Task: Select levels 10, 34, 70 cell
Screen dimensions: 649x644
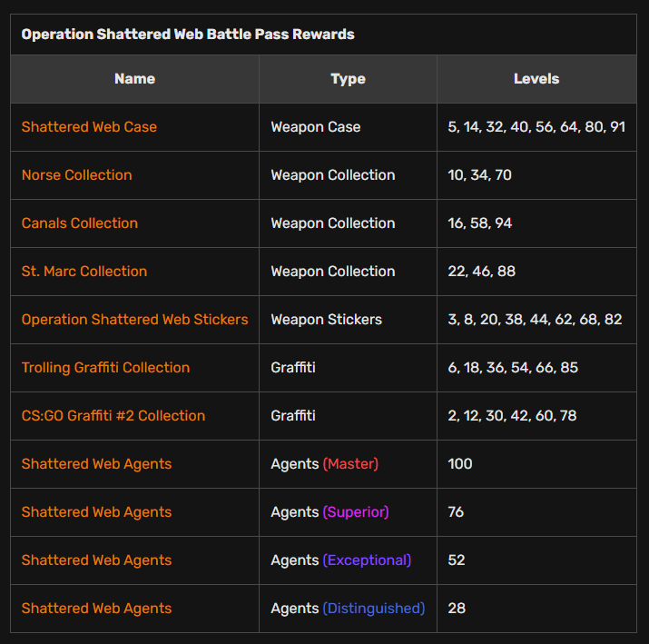Action: point(536,174)
